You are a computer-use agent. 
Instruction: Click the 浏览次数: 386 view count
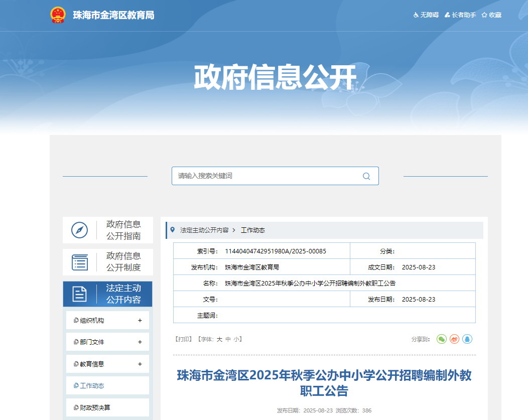(353, 410)
